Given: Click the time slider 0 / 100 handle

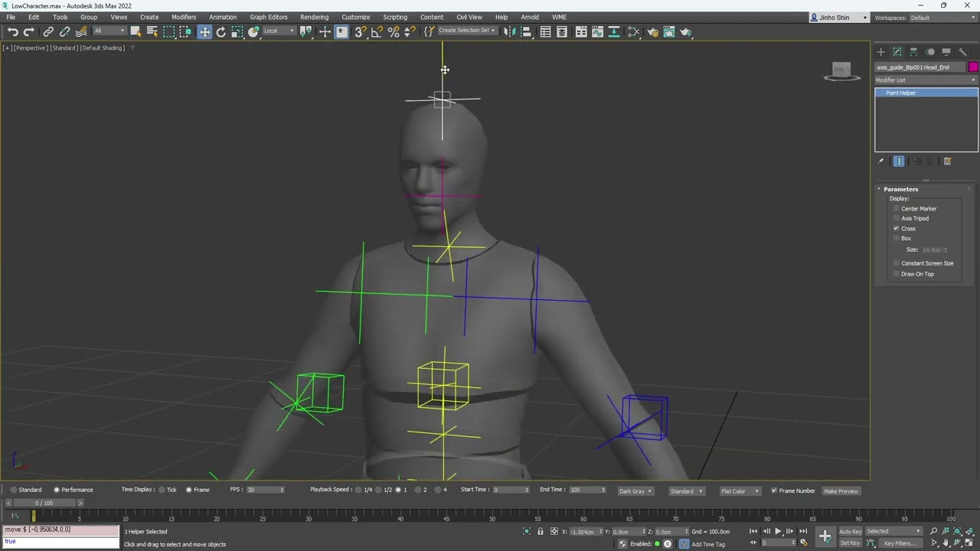Looking at the screenshot, I should (x=44, y=503).
